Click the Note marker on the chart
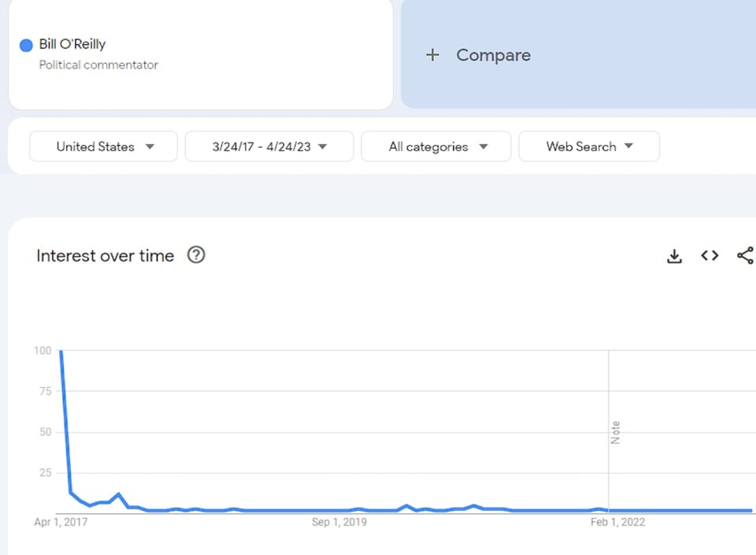The height and width of the screenshot is (555, 756). point(616,432)
